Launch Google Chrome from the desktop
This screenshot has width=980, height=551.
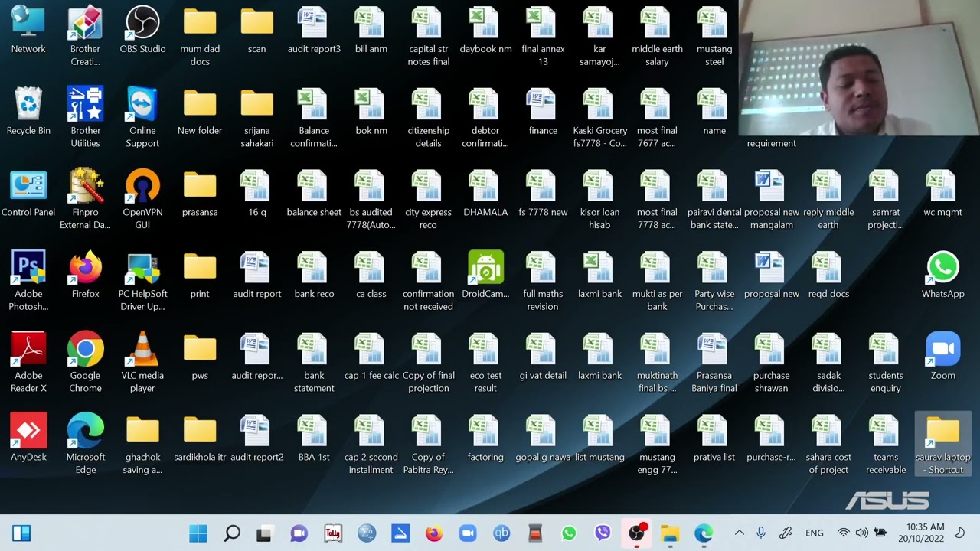[x=86, y=363]
